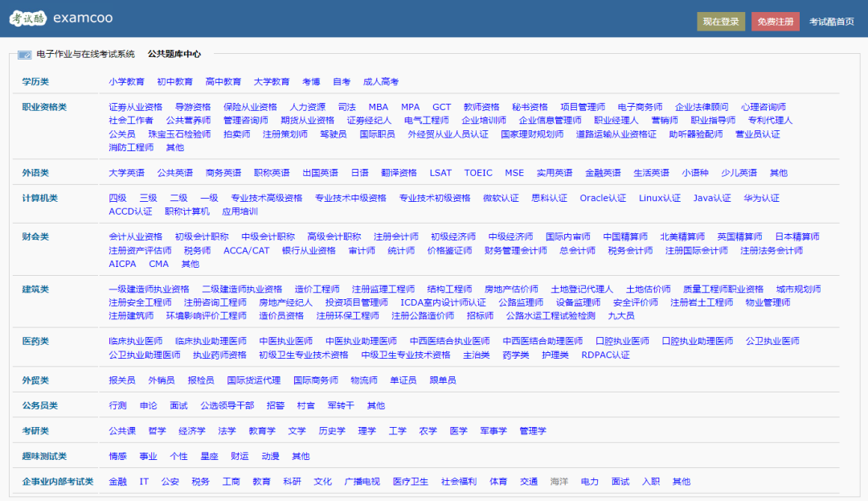
Task: Click the 现在登录 button
Action: [x=721, y=22]
